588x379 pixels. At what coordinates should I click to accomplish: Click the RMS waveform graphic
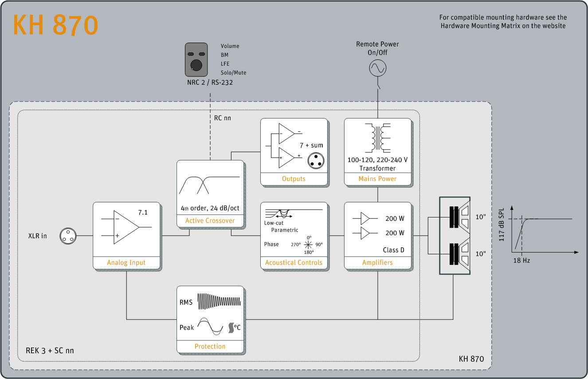point(219,302)
